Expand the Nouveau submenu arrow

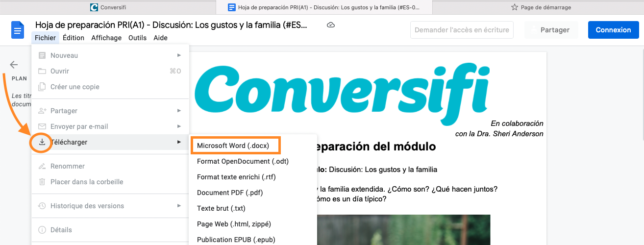click(179, 55)
